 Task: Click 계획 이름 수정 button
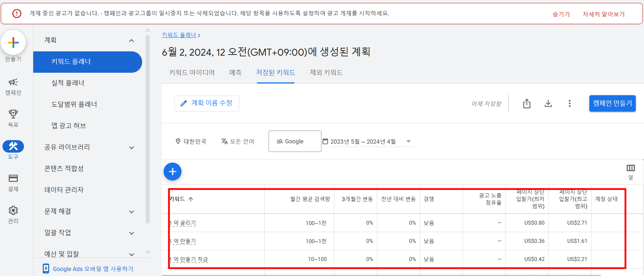(x=207, y=103)
